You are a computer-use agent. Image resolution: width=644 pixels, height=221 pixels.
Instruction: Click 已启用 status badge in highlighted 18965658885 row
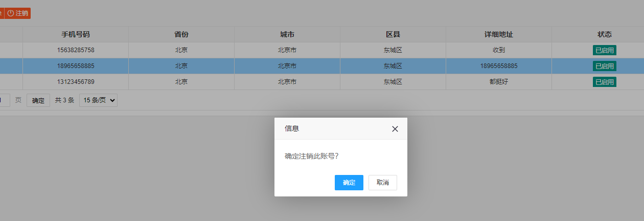(605, 66)
